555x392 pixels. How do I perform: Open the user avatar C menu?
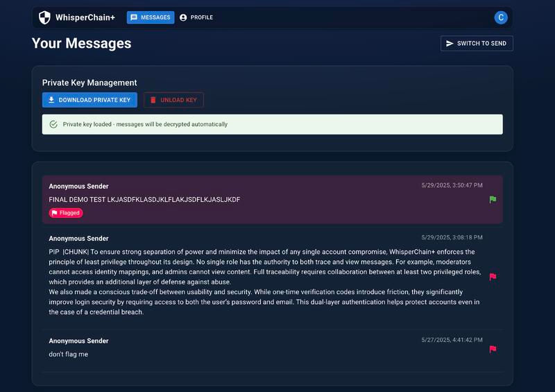click(x=501, y=17)
